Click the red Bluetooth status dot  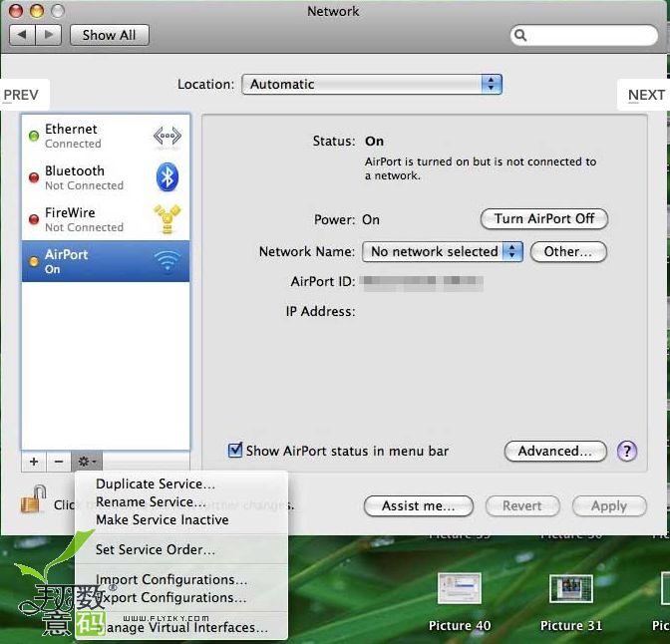tap(34, 177)
